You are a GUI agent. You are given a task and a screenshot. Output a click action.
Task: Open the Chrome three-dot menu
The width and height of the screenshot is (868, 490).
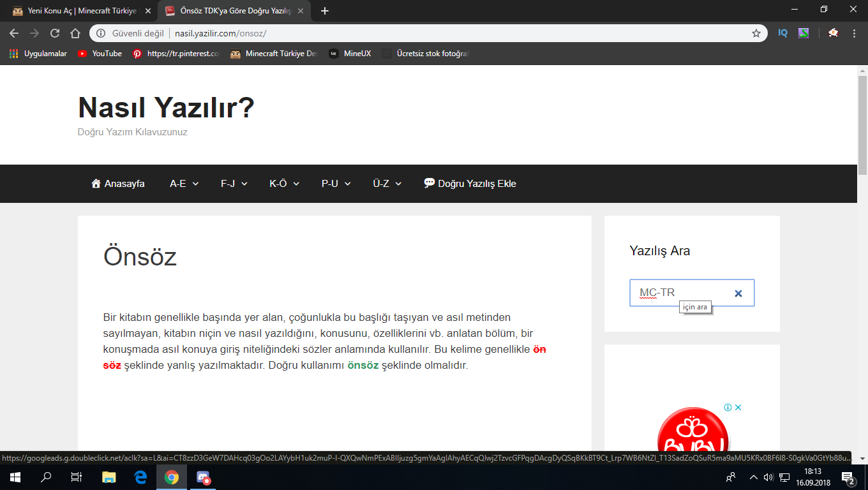[854, 33]
